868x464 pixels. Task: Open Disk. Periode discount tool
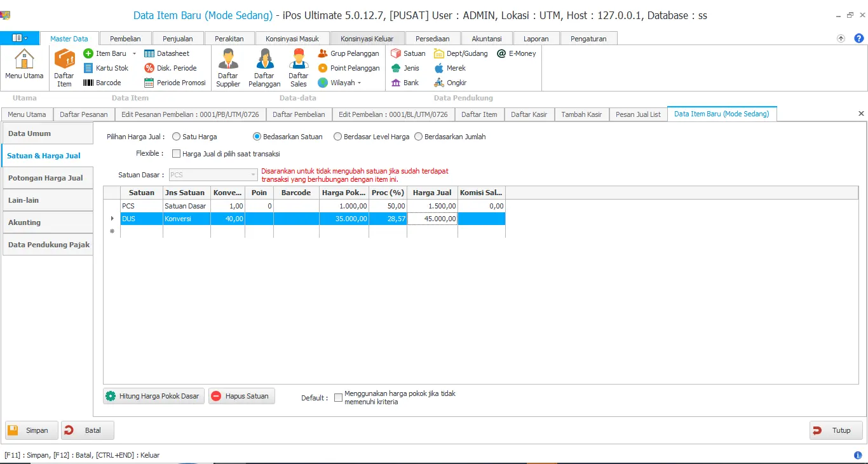click(x=170, y=68)
